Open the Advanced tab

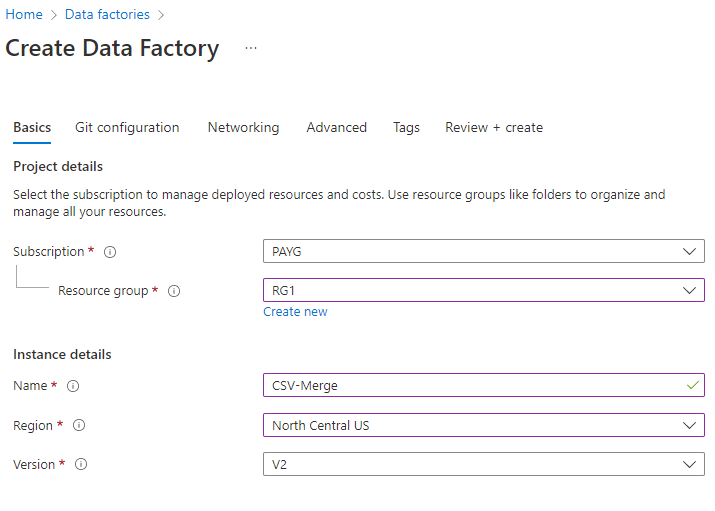click(336, 128)
